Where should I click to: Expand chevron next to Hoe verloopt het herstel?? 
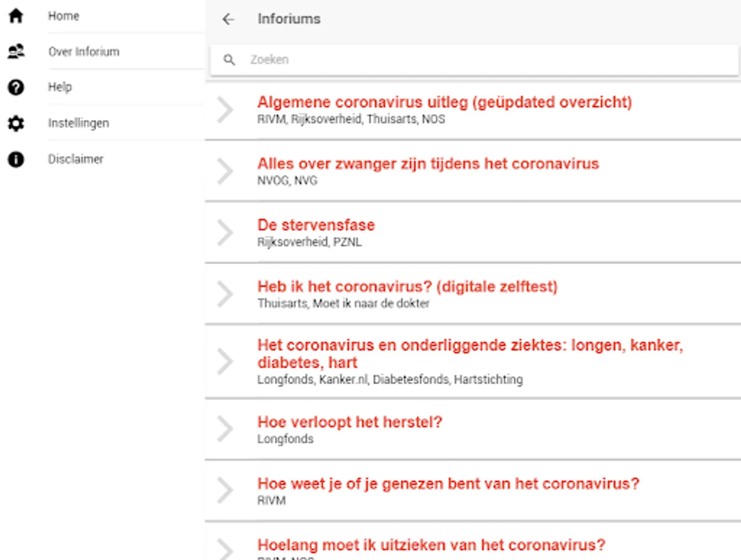[x=225, y=429]
